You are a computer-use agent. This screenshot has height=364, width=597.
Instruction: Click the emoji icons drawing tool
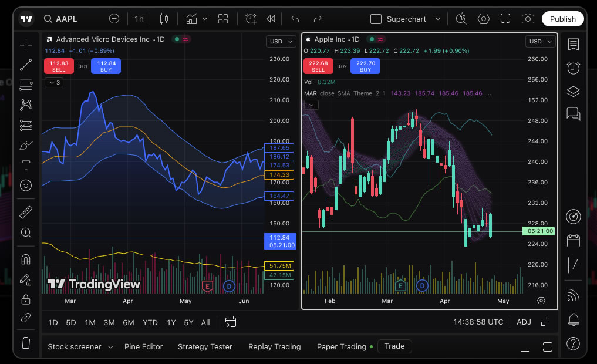tap(26, 185)
